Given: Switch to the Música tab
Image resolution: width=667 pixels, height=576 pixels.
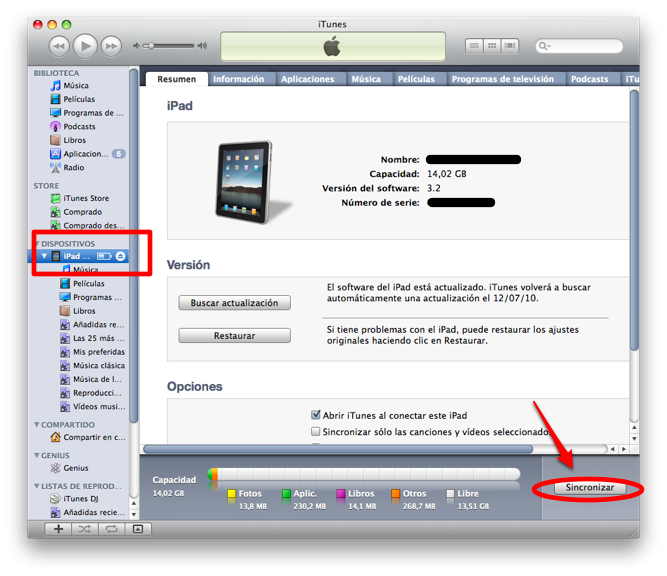Looking at the screenshot, I should tap(366, 79).
